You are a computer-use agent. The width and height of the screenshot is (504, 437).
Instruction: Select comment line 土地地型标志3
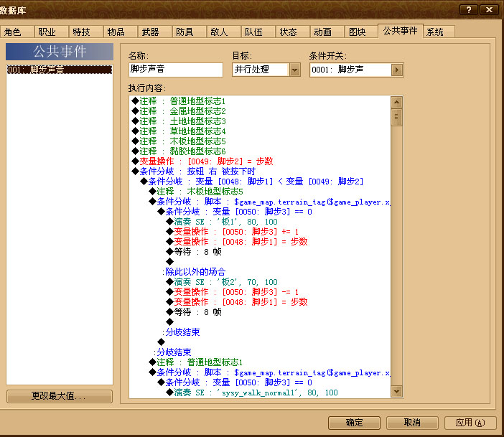[179, 121]
